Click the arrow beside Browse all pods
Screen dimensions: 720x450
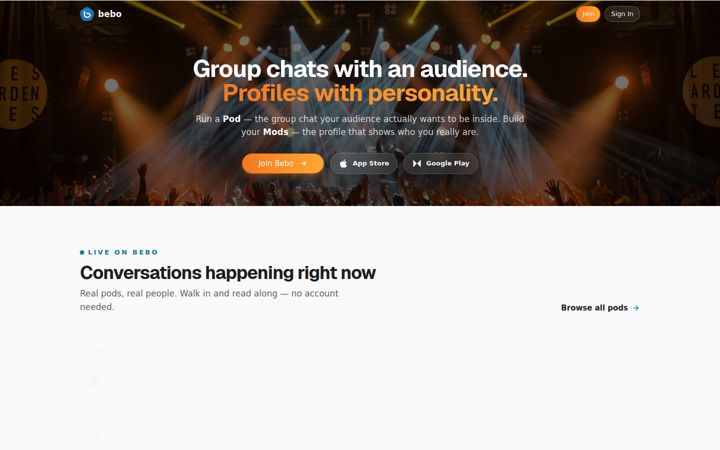[636, 308]
